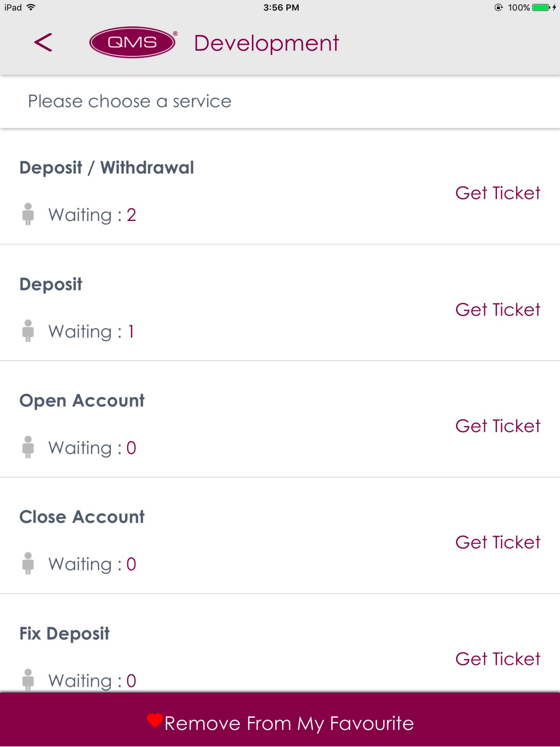The height and width of the screenshot is (747, 560).
Task: Get Ticket for Close Account
Action: click(x=498, y=542)
